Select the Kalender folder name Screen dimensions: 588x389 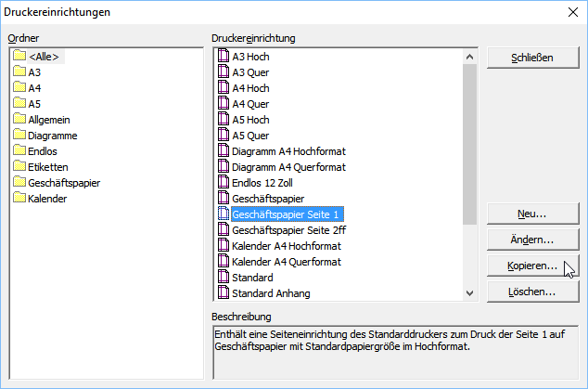coord(47,199)
